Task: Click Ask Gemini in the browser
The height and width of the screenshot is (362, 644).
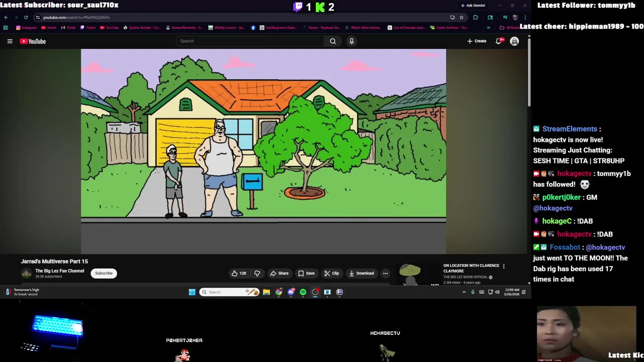Action: pos(473,6)
